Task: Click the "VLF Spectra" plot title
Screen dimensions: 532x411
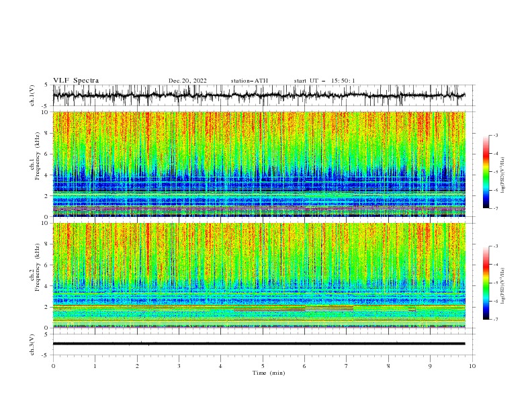Action: click(76, 81)
